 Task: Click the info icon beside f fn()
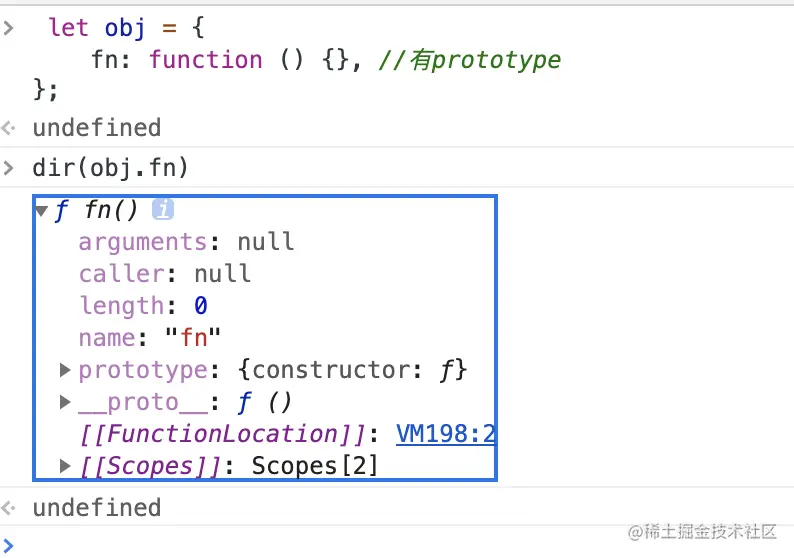tap(162, 210)
